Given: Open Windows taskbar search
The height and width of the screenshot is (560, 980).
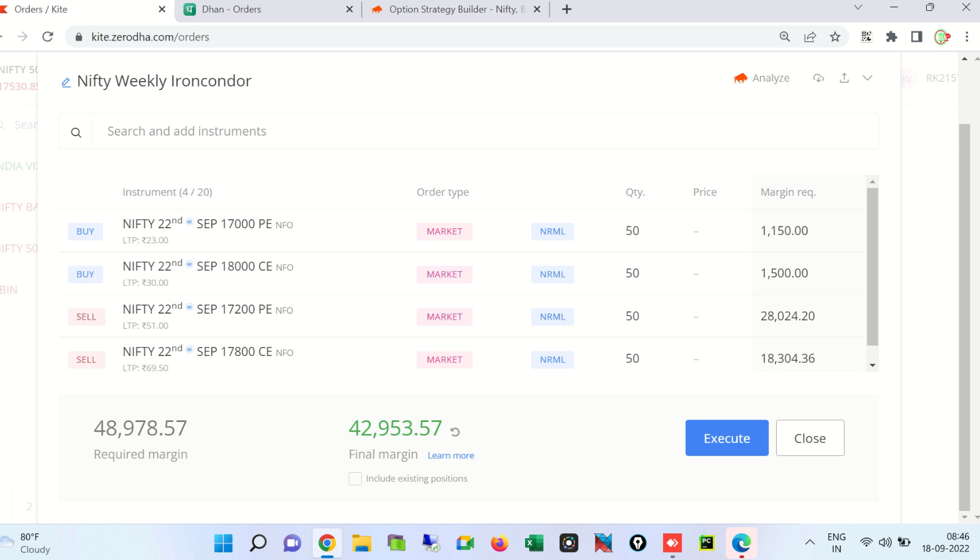Looking at the screenshot, I should click(x=258, y=543).
